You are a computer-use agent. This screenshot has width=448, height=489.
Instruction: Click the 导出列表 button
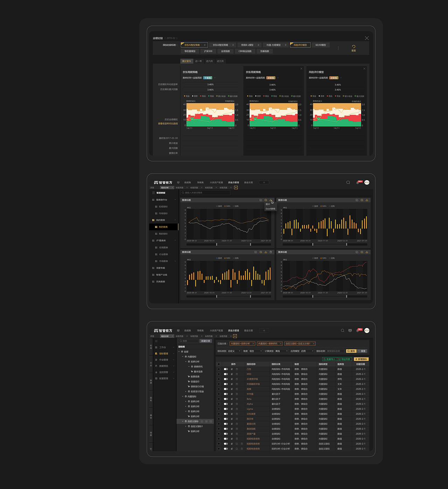tap(344, 359)
